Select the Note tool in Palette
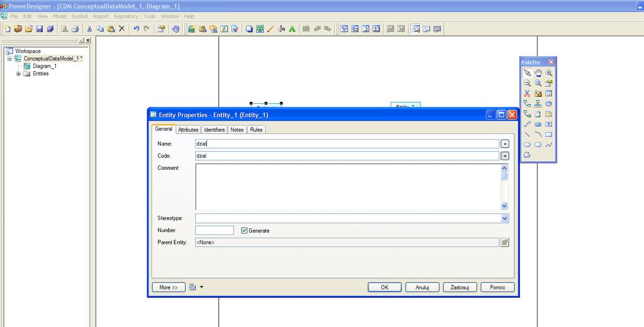Viewport: 644px width, 327px height. [548, 114]
